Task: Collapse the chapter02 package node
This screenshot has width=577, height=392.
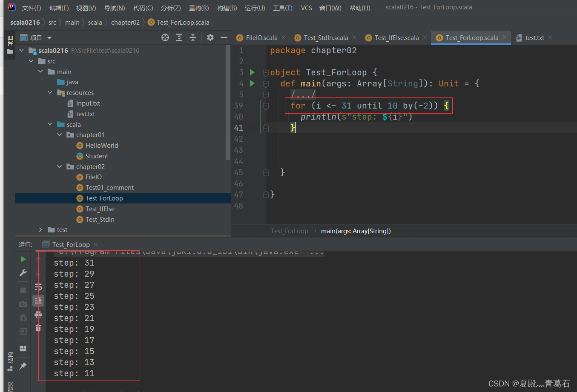Action: (60, 166)
